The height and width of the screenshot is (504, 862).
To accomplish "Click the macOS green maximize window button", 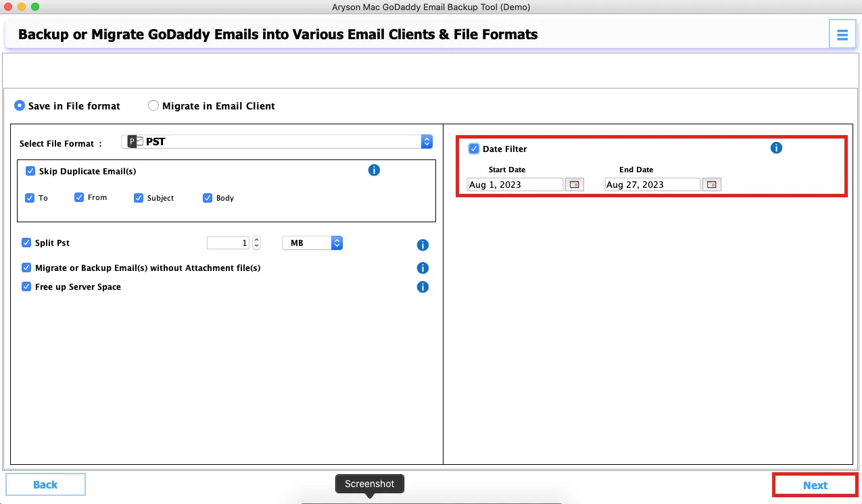I will pyautogui.click(x=35, y=7).
